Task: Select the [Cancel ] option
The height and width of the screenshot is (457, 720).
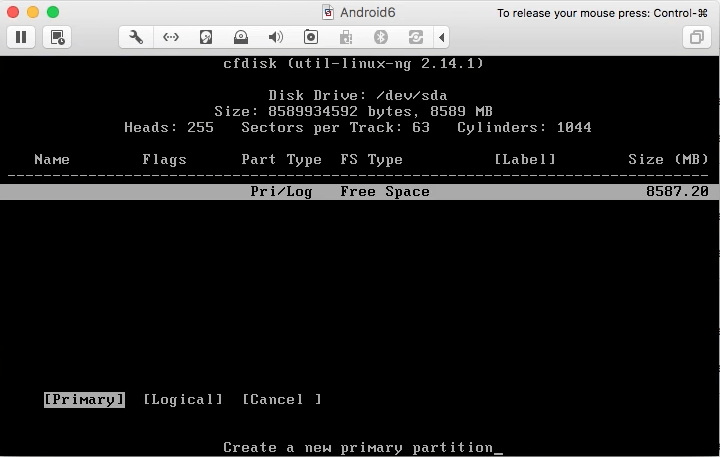Action: pos(282,400)
